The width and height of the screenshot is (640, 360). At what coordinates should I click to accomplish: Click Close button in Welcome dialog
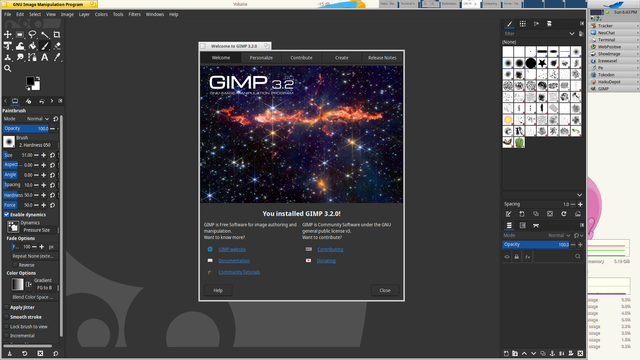tap(385, 290)
